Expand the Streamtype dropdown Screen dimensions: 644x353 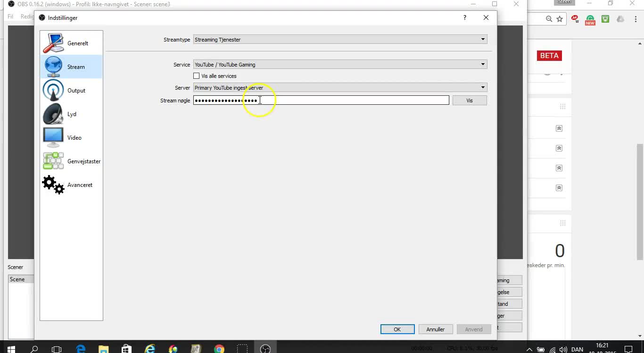340,40
